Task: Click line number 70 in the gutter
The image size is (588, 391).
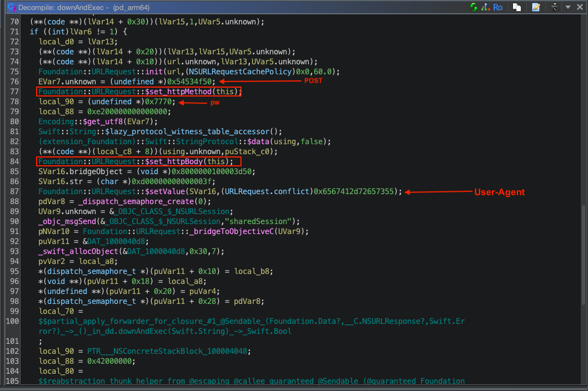Action: (x=14, y=22)
